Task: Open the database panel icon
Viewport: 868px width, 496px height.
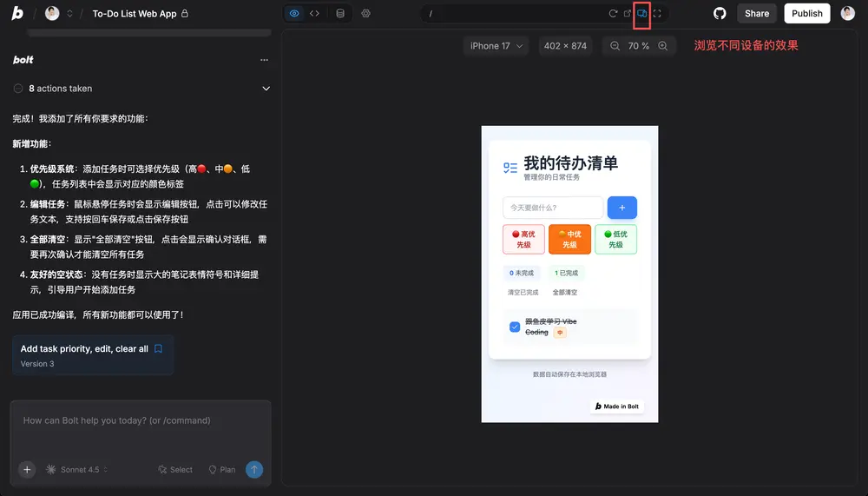Action: click(x=340, y=13)
